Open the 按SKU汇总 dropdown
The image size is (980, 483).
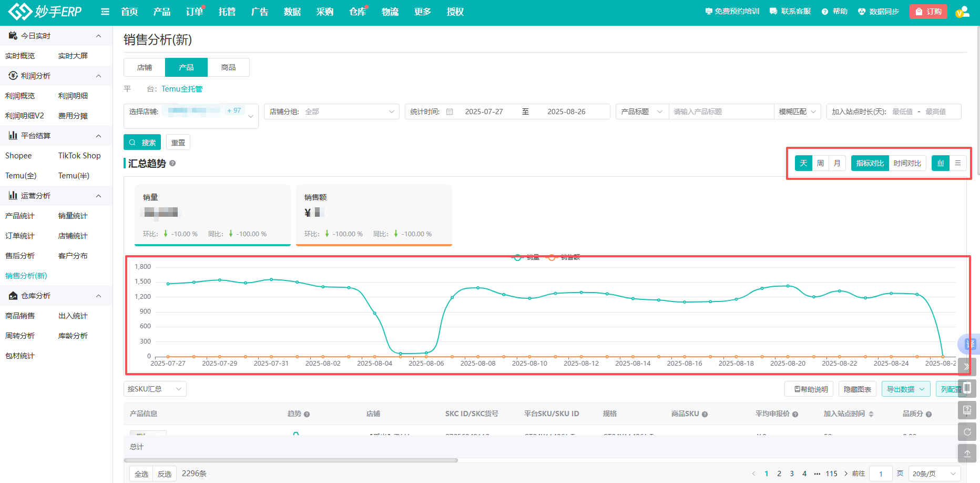(155, 389)
